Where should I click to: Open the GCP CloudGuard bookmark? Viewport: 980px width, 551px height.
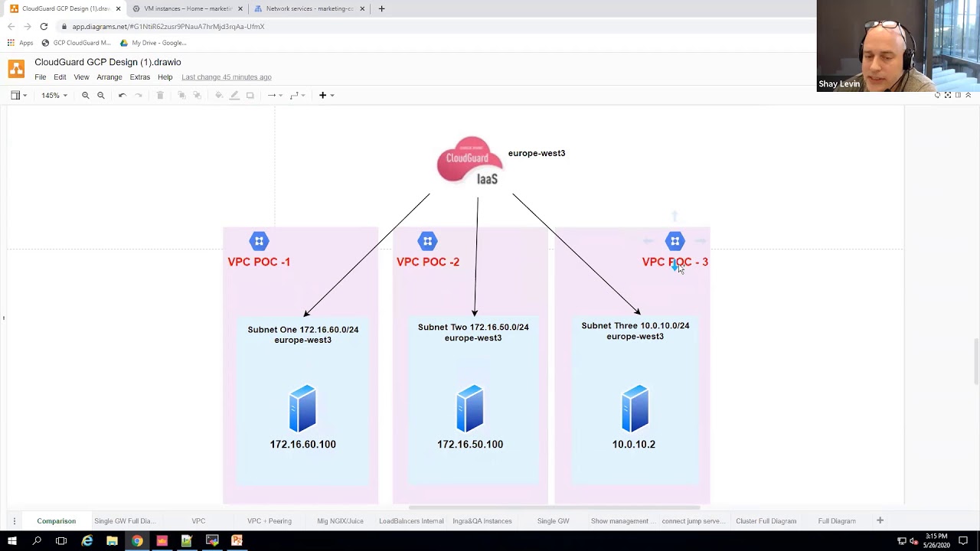point(77,43)
